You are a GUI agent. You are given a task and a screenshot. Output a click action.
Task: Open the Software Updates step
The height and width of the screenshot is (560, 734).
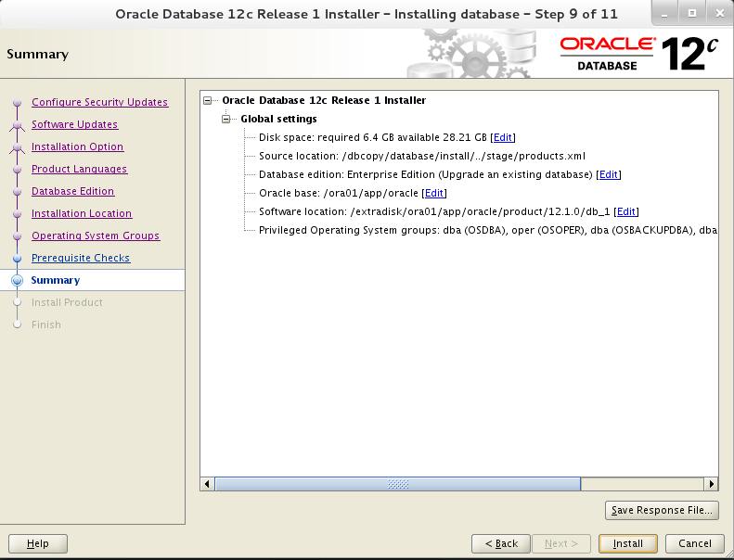pyautogui.click(x=74, y=124)
